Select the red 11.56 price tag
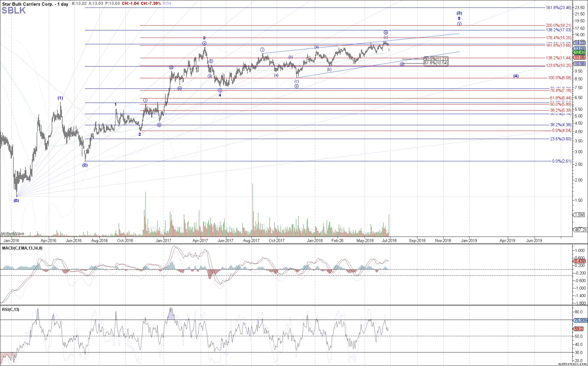588x366 pixels. (580, 57)
